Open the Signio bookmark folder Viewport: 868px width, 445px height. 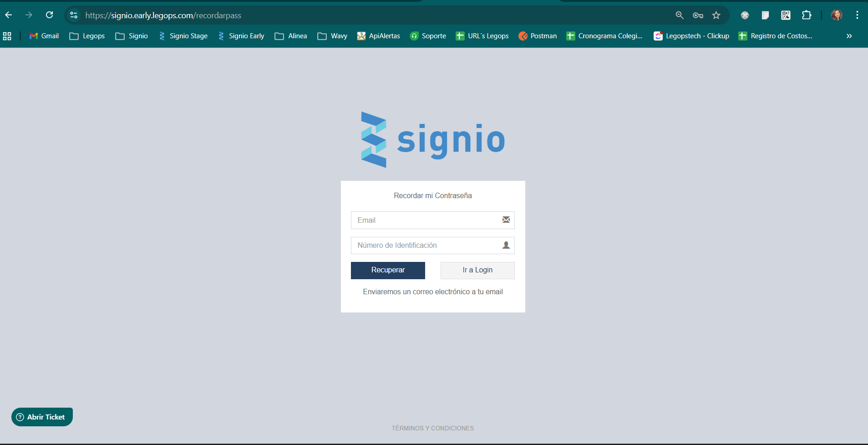click(x=132, y=36)
